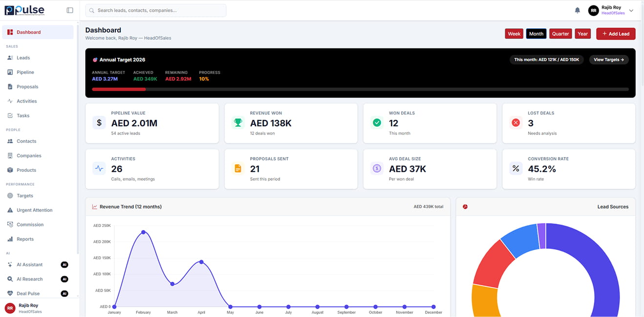Viewport: 644px width, 317px height.
Task: Switch period to Week
Action: pyautogui.click(x=514, y=34)
